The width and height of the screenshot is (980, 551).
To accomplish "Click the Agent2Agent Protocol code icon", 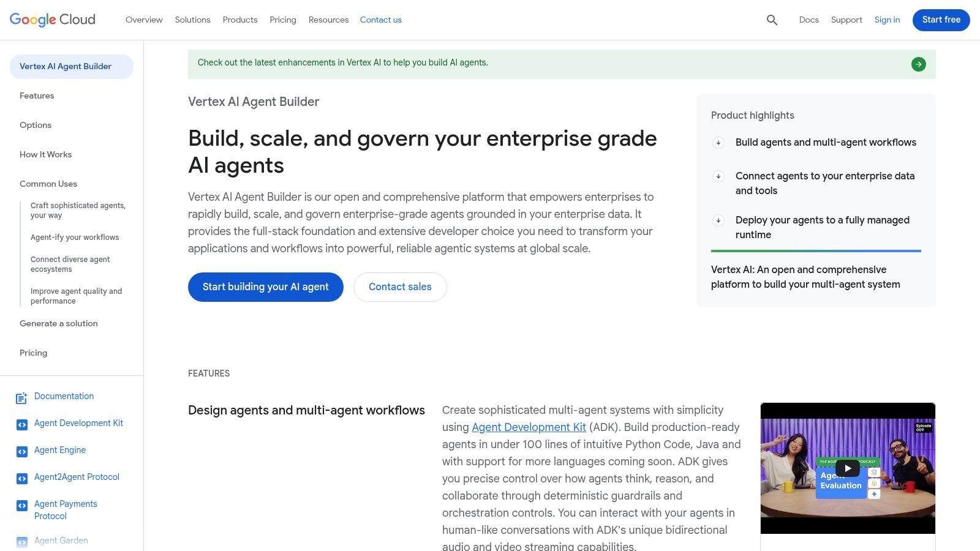I will click(21, 477).
